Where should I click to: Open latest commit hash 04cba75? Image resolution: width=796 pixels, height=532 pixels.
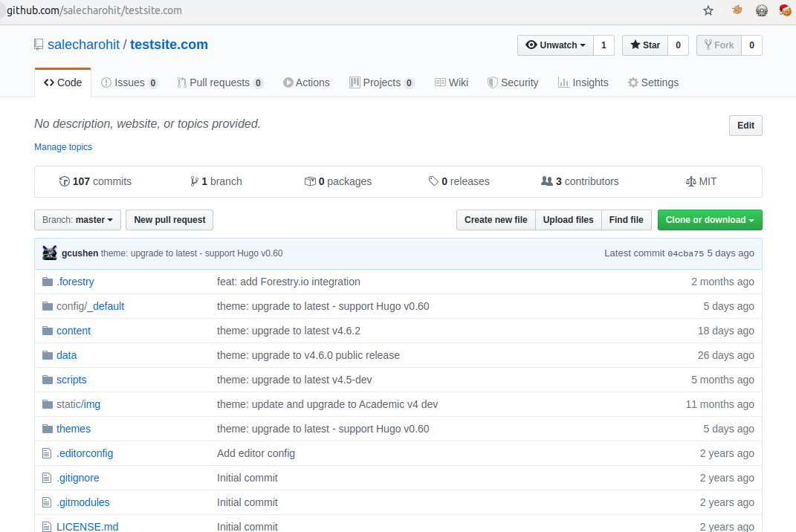[685, 254]
